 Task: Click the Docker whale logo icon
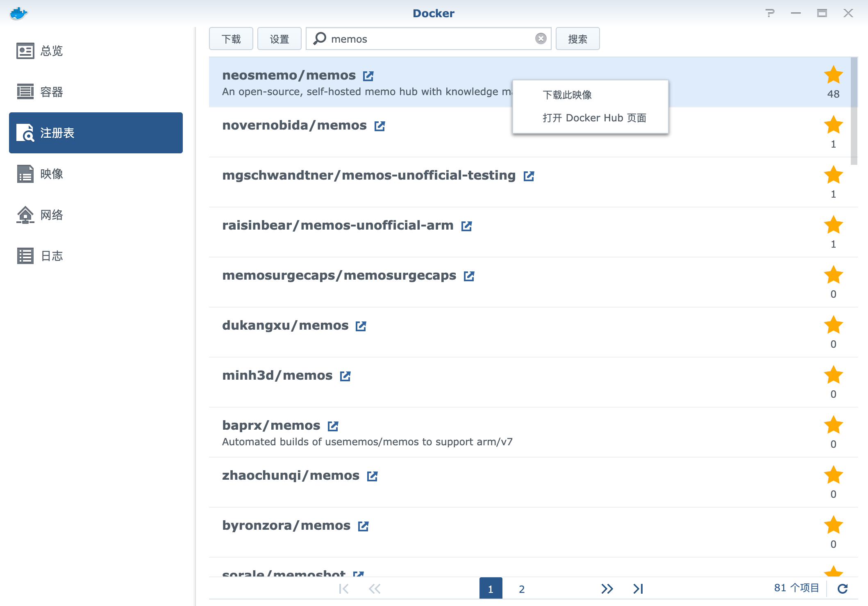(18, 13)
